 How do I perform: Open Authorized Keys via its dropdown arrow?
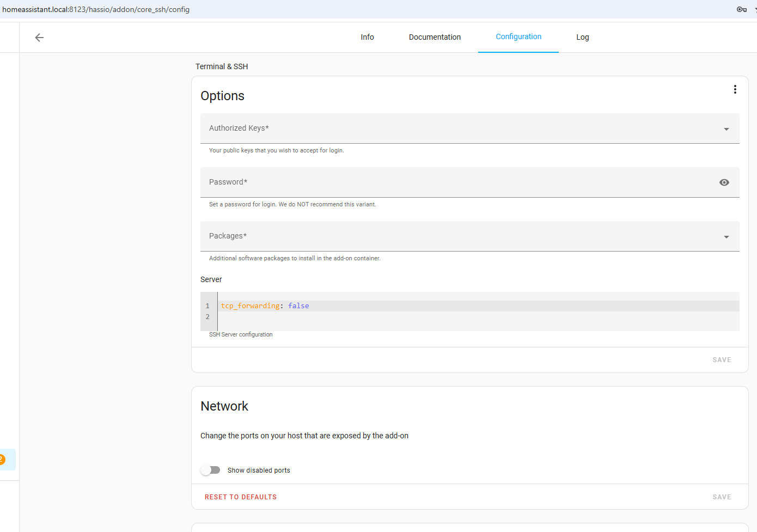pos(726,129)
